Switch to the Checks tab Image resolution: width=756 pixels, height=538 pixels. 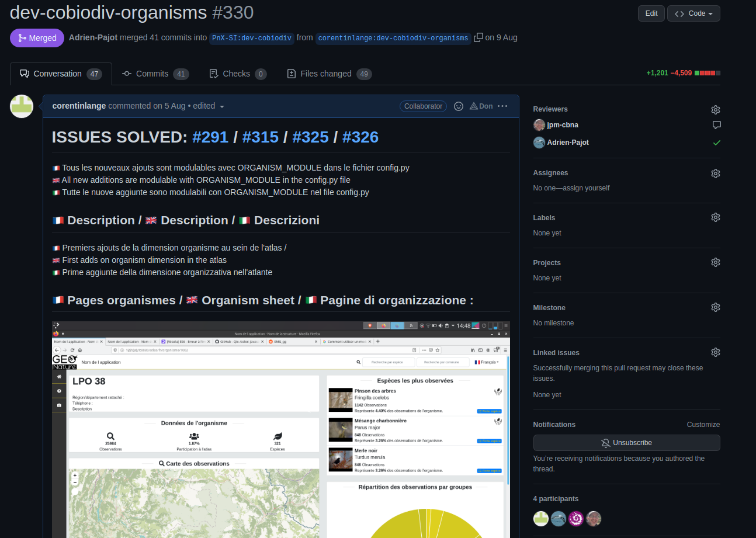pyautogui.click(x=238, y=74)
